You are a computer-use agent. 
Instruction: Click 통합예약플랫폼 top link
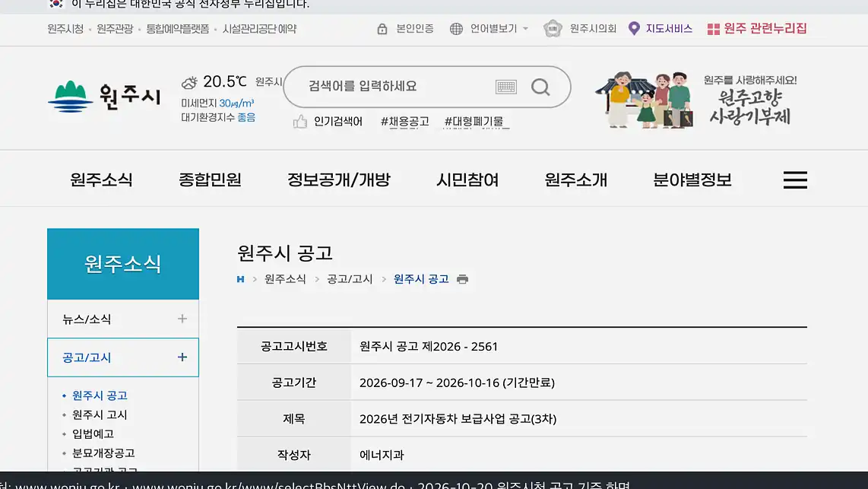click(x=178, y=29)
